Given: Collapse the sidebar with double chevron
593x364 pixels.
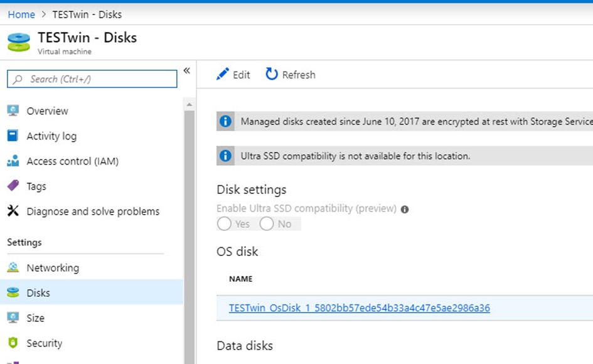Looking at the screenshot, I should [x=186, y=71].
